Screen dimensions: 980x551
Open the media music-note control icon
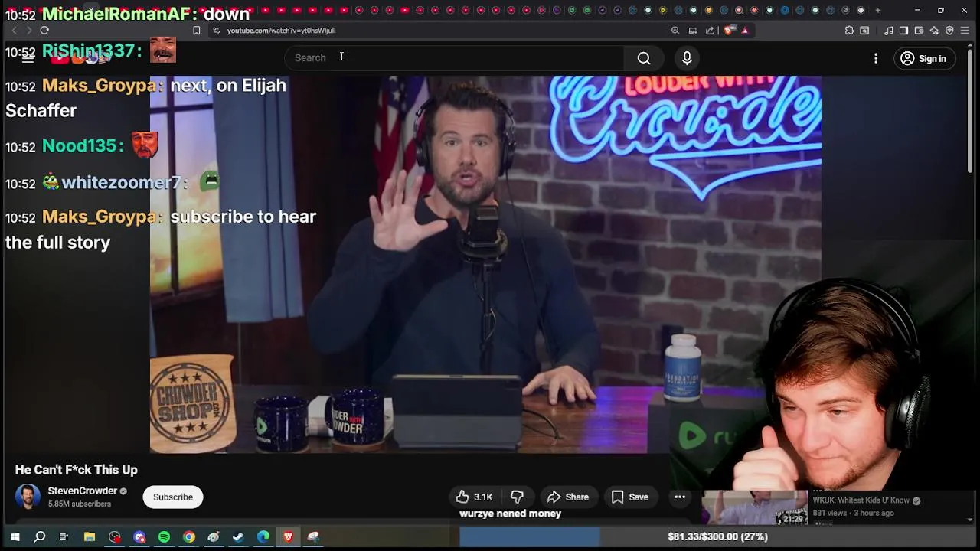click(888, 31)
